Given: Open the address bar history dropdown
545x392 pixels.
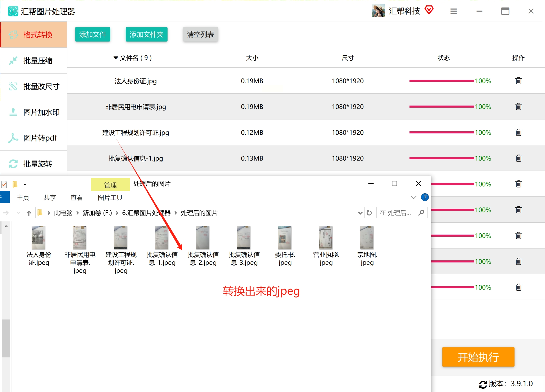Looking at the screenshot, I should coord(360,213).
